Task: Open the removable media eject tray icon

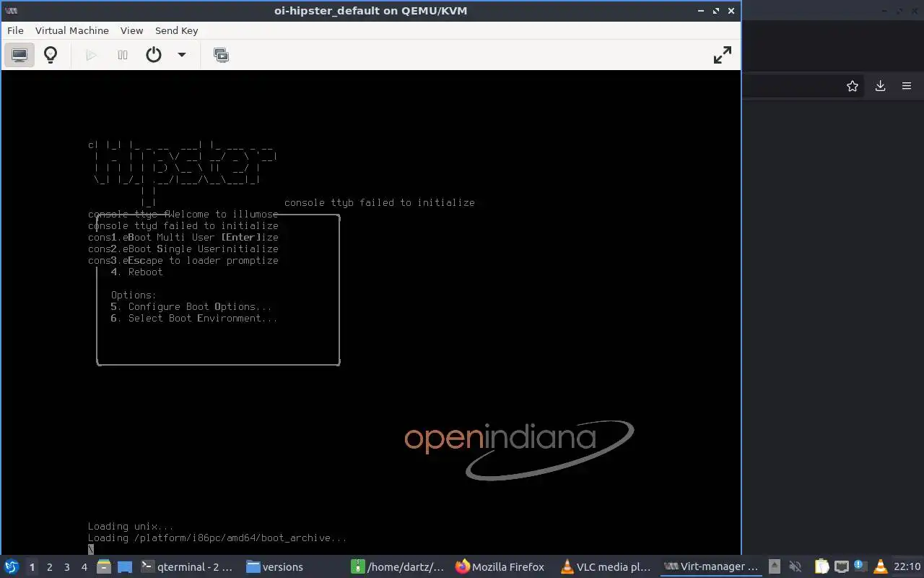Action: [775, 567]
